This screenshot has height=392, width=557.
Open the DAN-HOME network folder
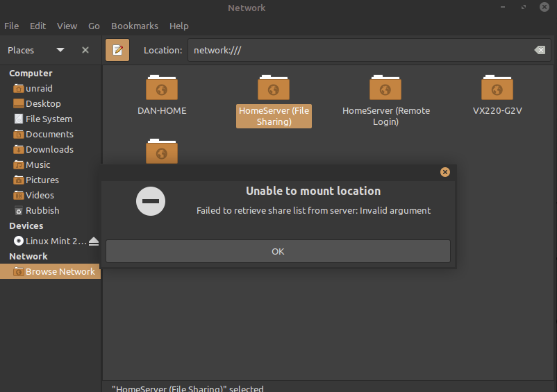tap(162, 95)
